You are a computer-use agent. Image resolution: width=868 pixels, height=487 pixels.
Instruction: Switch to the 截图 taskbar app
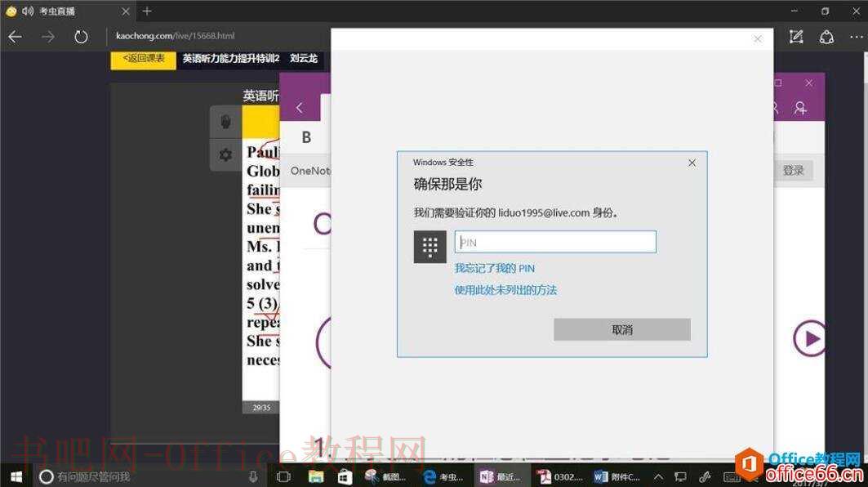tap(386, 476)
